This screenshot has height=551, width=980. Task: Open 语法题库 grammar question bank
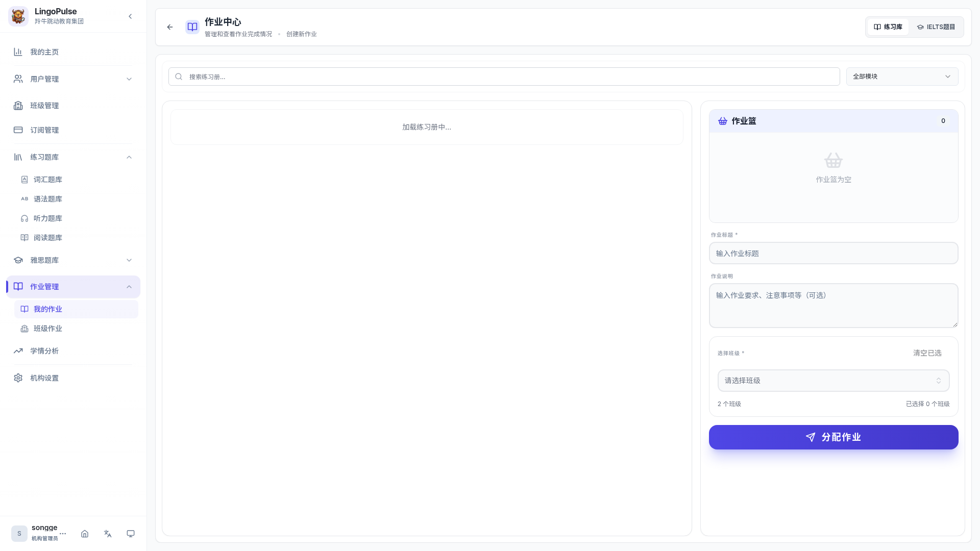(x=48, y=199)
